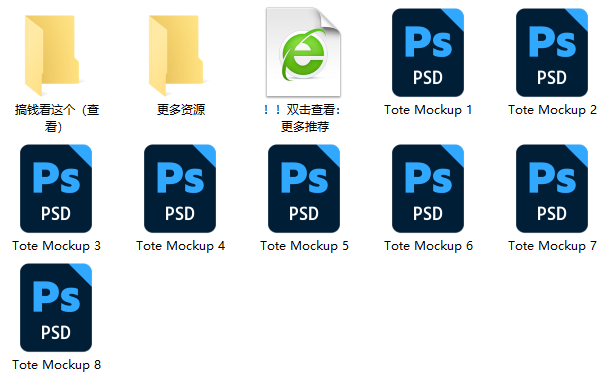Click the file name Tote Mockup 1

(x=428, y=110)
